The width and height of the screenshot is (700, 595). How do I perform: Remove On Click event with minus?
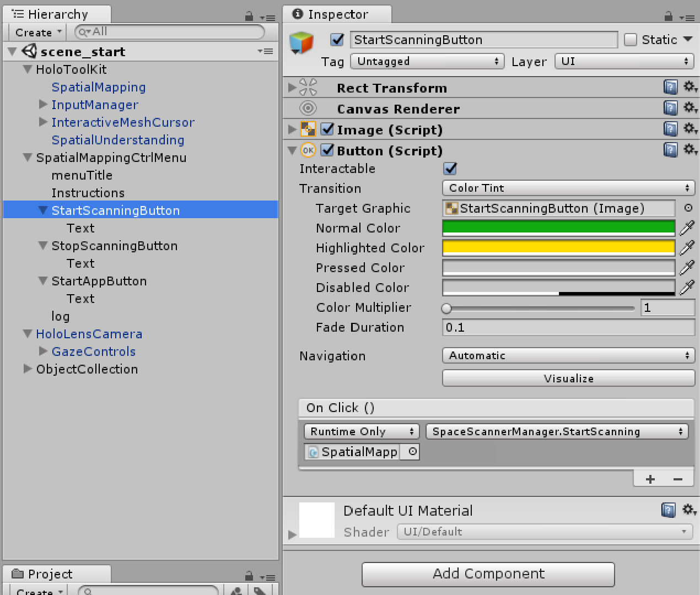point(678,479)
